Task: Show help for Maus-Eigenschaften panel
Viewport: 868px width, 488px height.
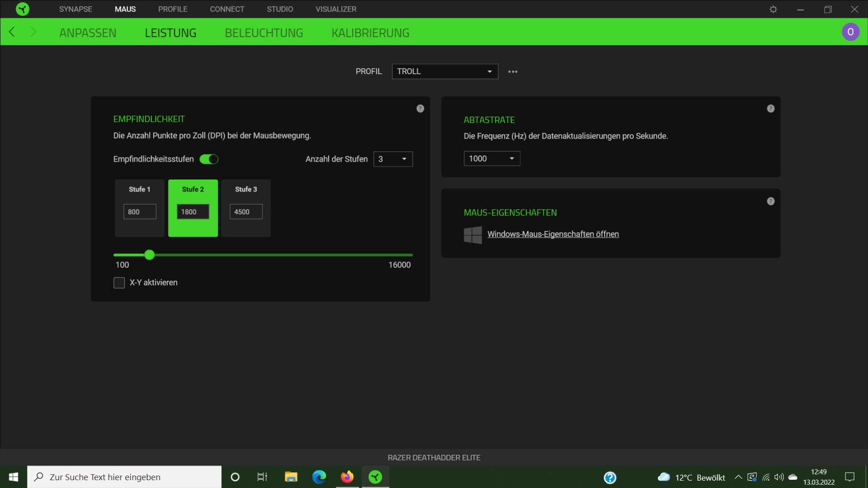Action: 770,201
